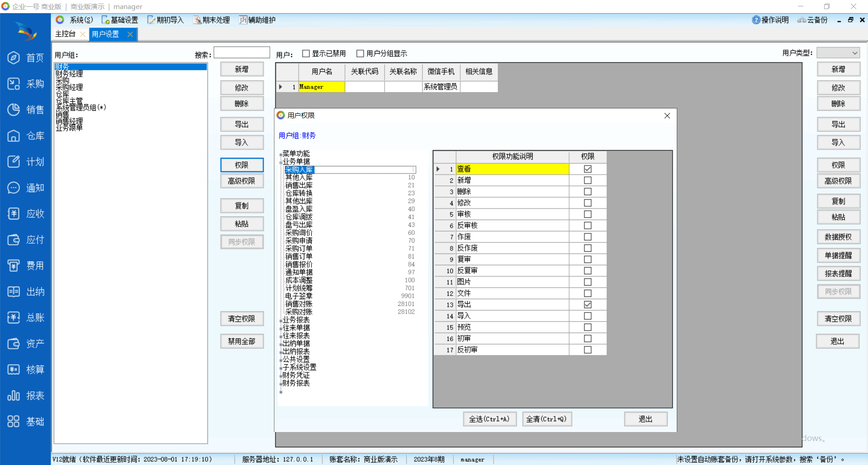
Task: Expand the 菜单功能 tree node
Action: click(x=281, y=155)
